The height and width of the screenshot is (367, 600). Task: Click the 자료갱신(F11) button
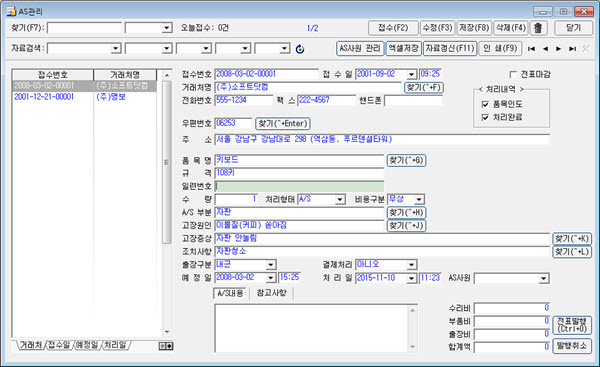pyautogui.click(x=450, y=49)
